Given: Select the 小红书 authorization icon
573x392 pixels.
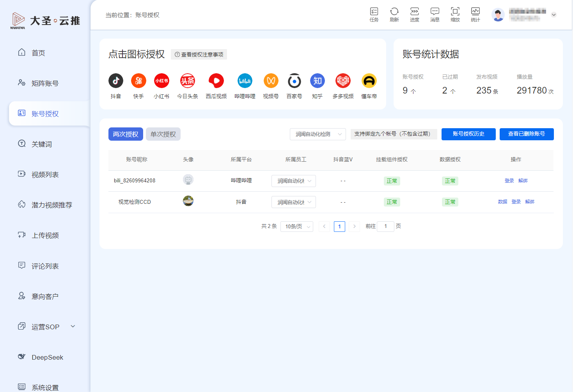Looking at the screenshot, I should pyautogui.click(x=161, y=81).
